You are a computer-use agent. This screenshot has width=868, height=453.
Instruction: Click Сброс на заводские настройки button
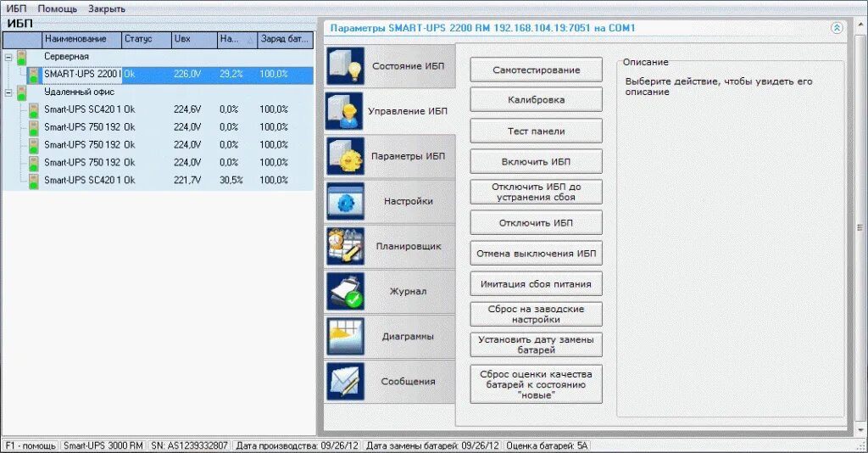pyautogui.click(x=536, y=314)
